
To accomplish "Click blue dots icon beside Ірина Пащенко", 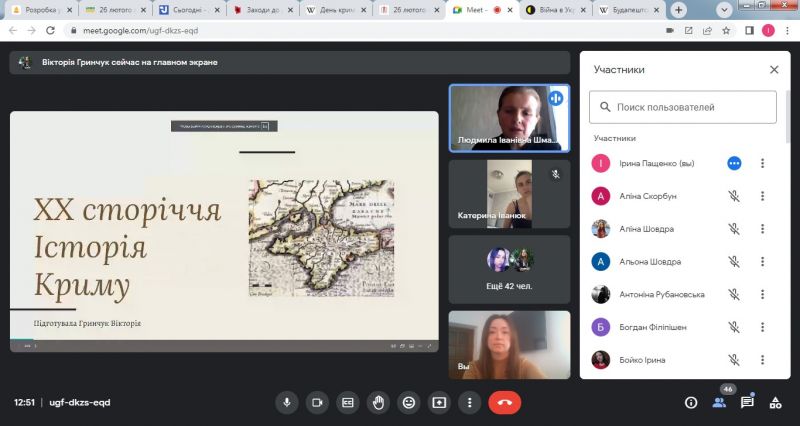I will click(734, 163).
